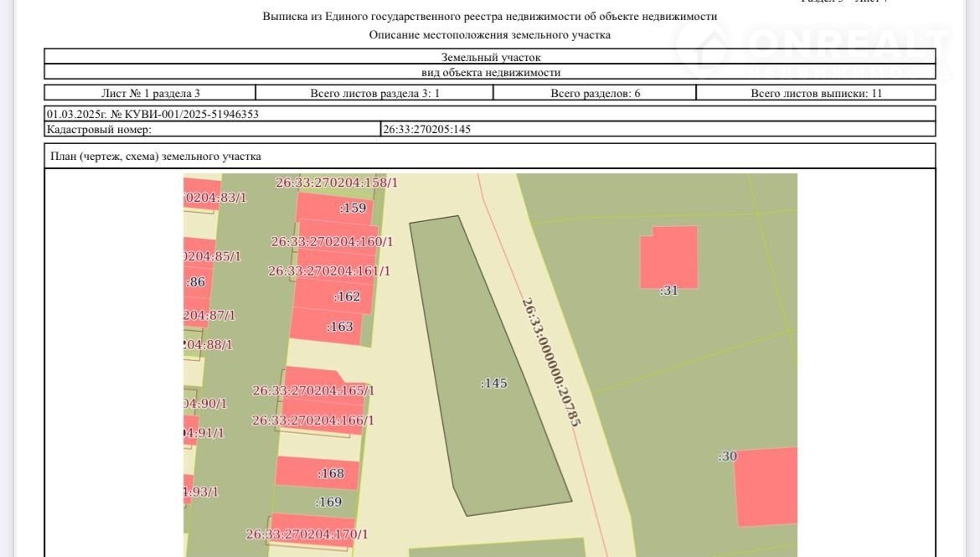
Task: Click the label 26:33:270204:170/1
Action: 307,534
